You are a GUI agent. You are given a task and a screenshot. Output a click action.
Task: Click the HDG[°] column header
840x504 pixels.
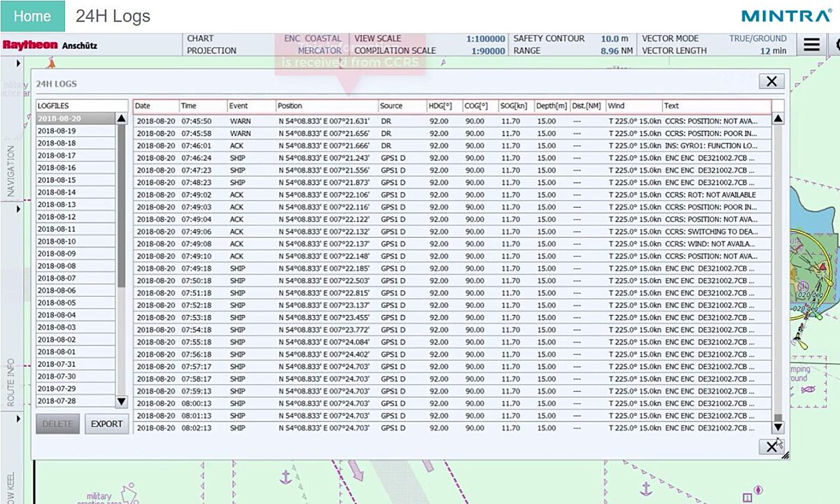tap(444, 106)
